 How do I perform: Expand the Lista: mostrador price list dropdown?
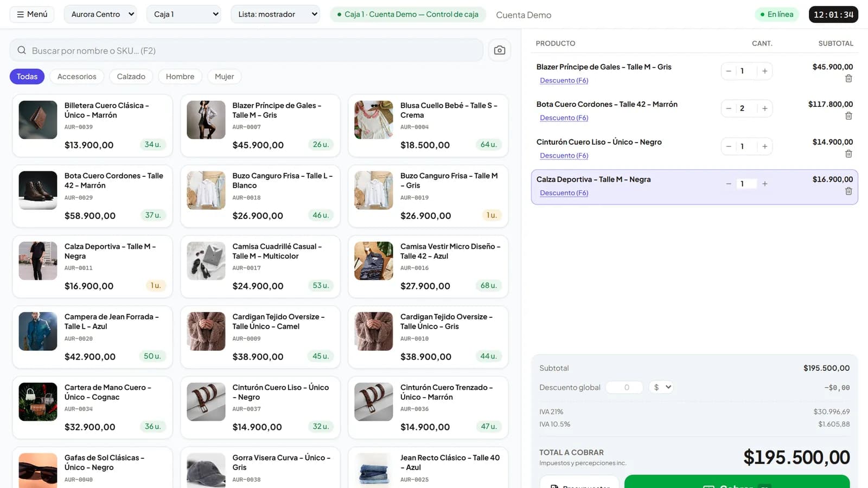point(275,14)
